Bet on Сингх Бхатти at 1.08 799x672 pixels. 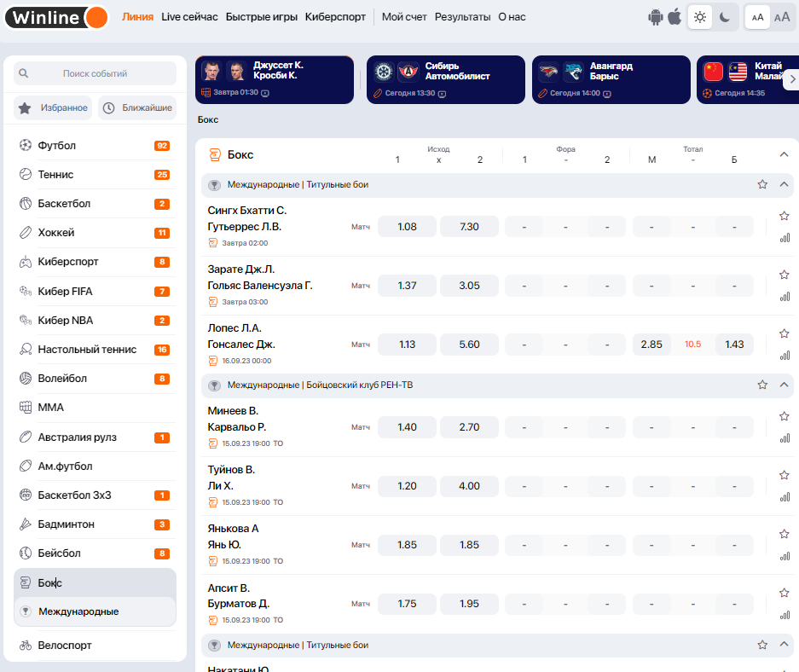pyautogui.click(x=407, y=227)
